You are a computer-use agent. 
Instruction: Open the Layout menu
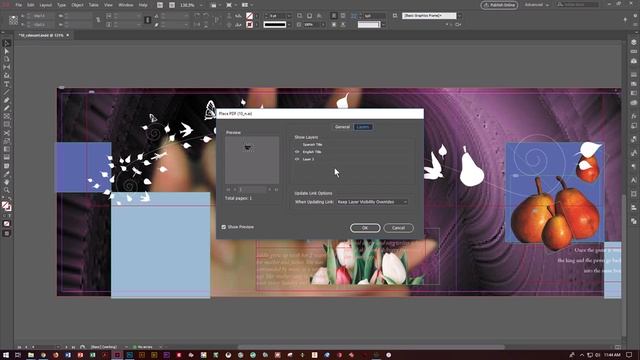(x=45, y=5)
